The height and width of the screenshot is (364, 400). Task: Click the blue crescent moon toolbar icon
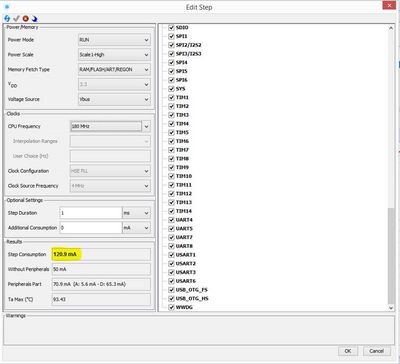pos(34,19)
